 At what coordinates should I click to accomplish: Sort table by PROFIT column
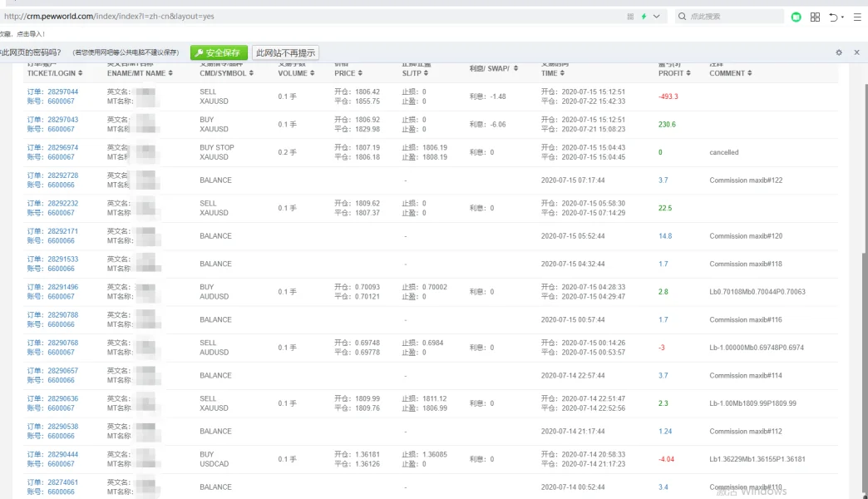tap(673, 73)
